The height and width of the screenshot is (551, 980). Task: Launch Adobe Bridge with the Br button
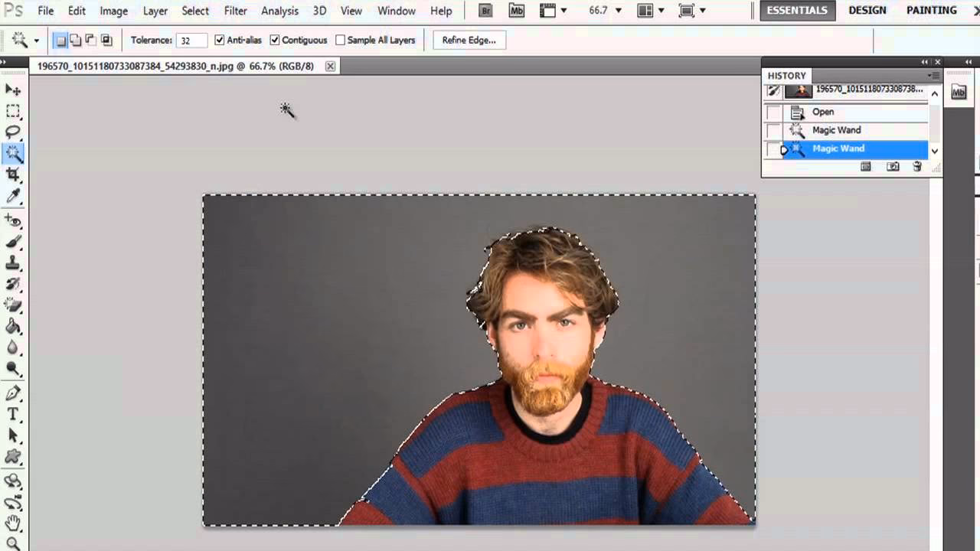(x=484, y=11)
